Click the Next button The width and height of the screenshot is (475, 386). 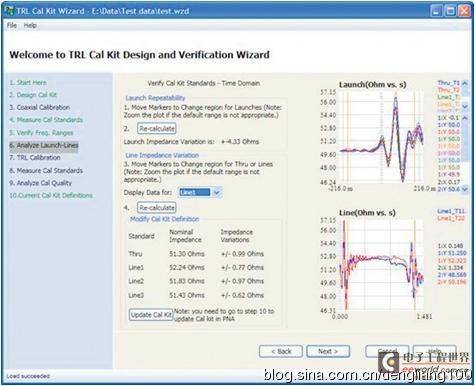pos(328,351)
